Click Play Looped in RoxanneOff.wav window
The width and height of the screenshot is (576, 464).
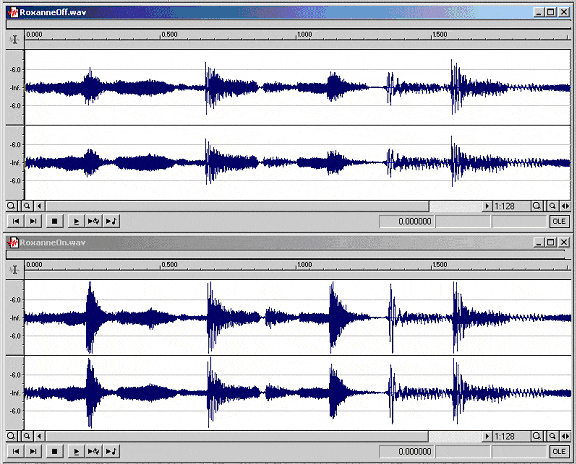(x=93, y=221)
